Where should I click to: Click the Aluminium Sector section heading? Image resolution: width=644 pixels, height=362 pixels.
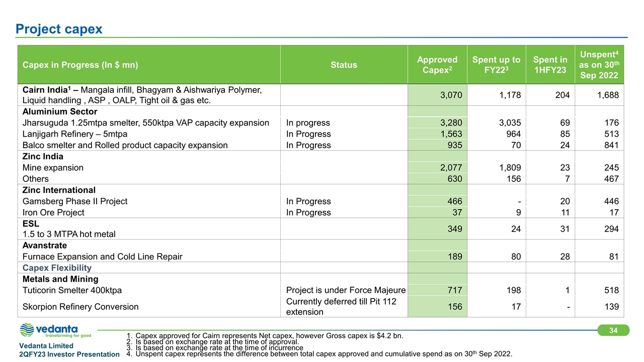(60, 112)
